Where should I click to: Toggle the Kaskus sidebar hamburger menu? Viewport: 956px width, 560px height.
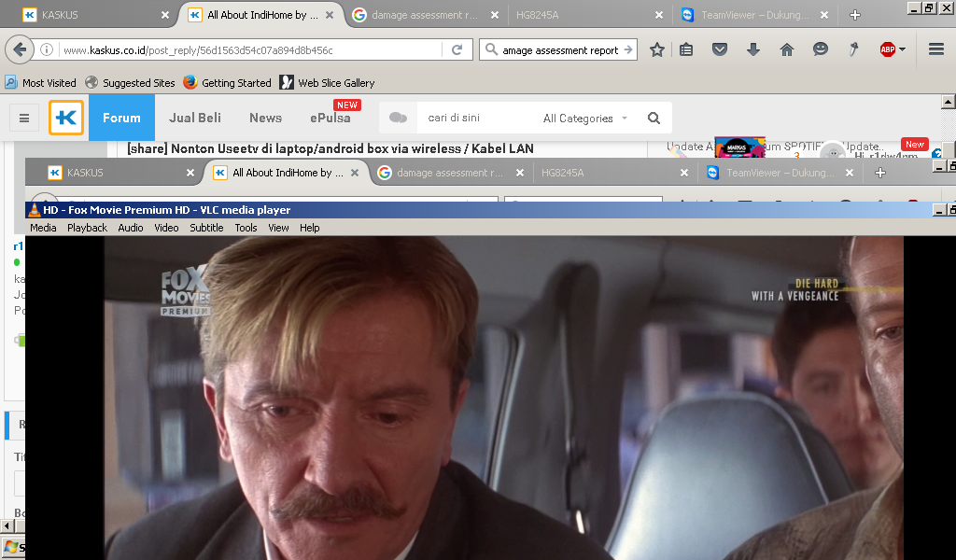(x=24, y=119)
